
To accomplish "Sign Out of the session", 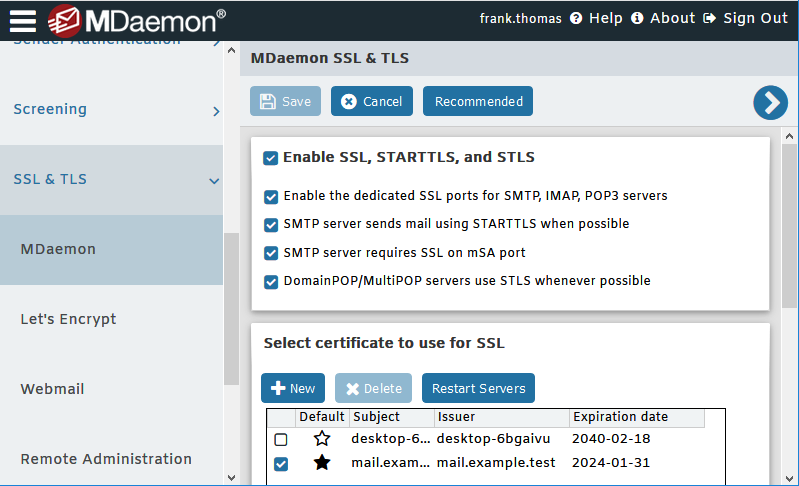I will point(746,18).
